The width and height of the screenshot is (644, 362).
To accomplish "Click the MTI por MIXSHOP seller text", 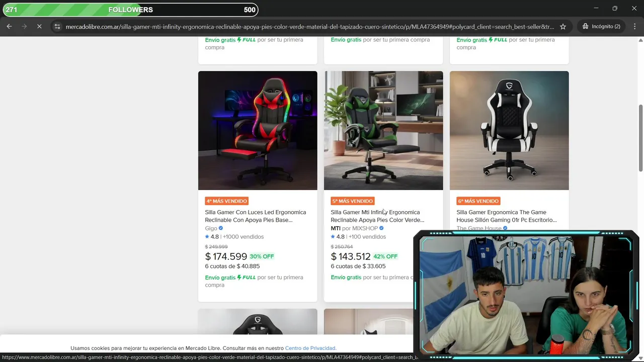I will tap(354, 228).
